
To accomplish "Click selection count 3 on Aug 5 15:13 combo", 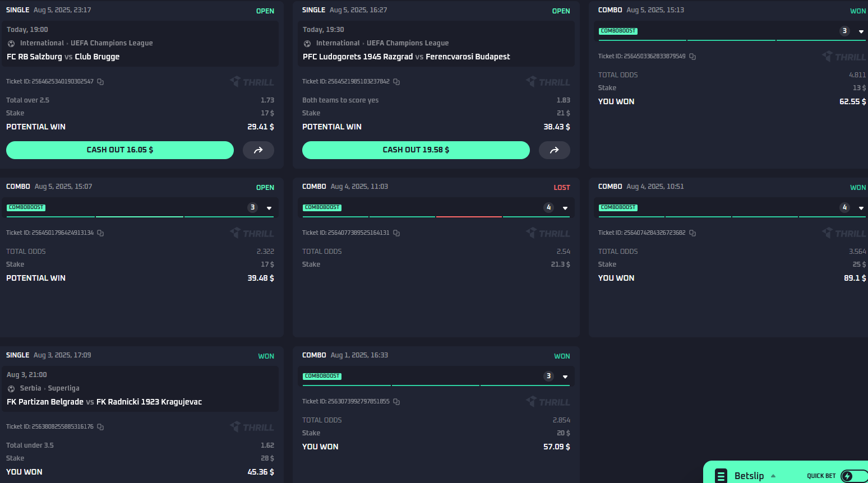I will pos(845,31).
